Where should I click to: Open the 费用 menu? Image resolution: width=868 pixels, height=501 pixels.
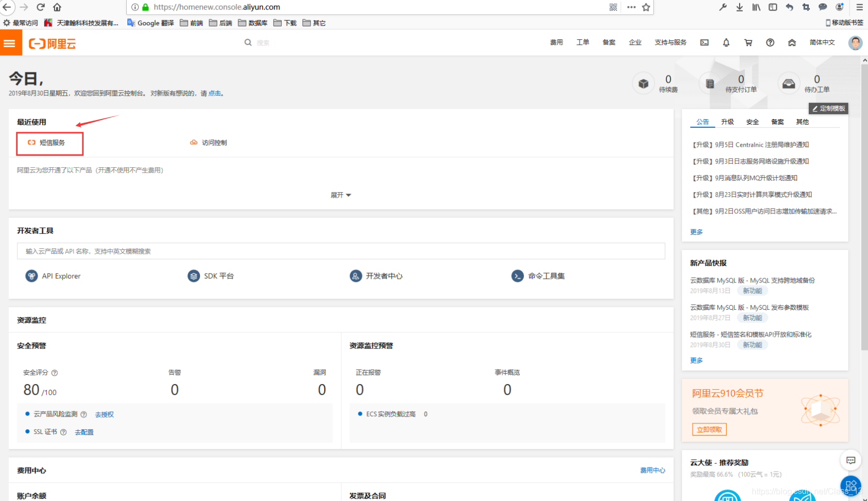556,42
